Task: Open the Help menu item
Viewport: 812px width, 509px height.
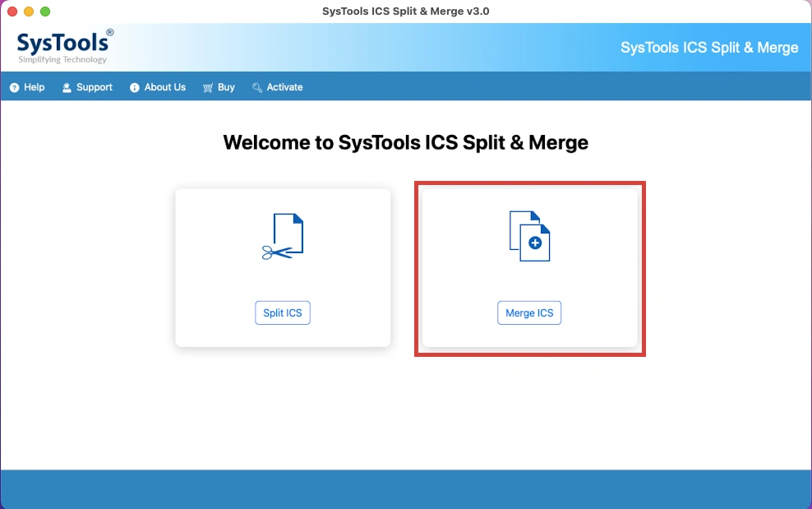Action: tap(27, 87)
